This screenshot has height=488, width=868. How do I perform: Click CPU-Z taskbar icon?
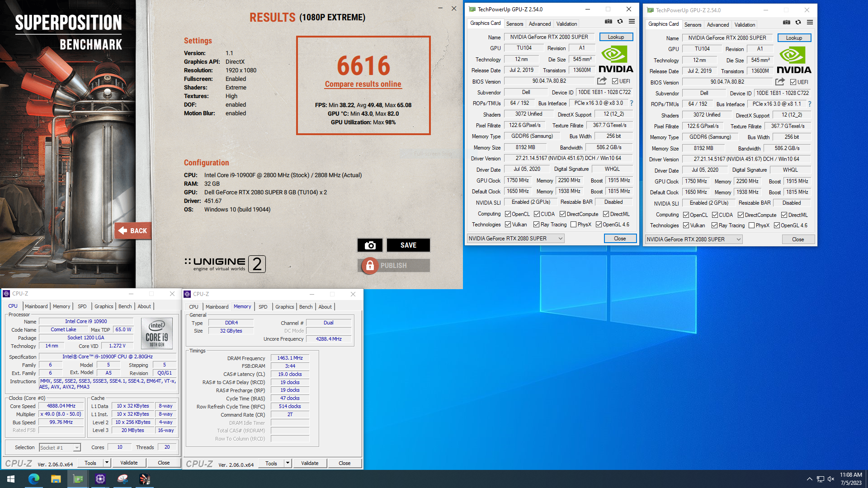click(x=100, y=479)
